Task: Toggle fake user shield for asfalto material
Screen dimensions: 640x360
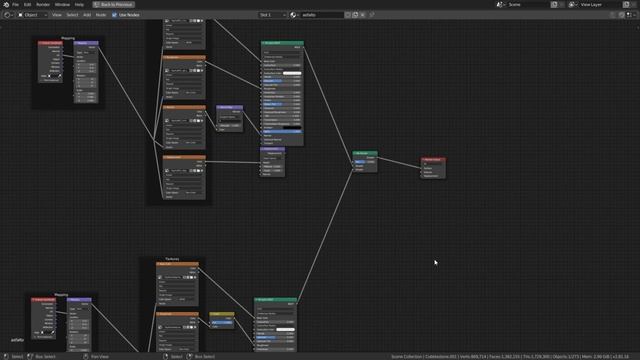Action: (x=348, y=15)
